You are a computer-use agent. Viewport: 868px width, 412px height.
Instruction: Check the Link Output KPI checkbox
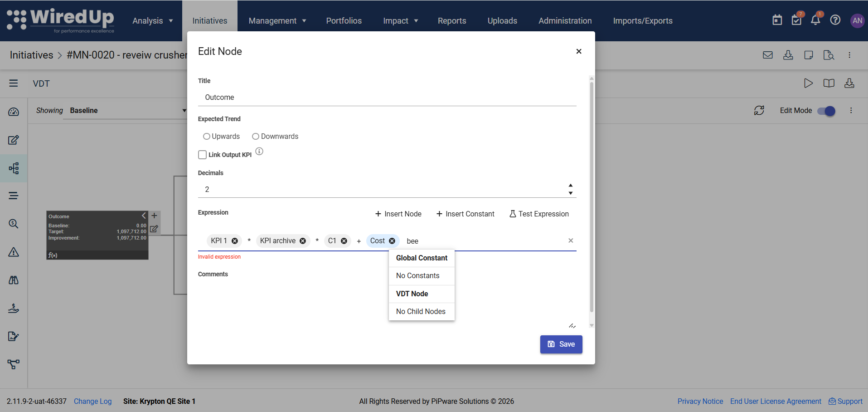tap(203, 155)
